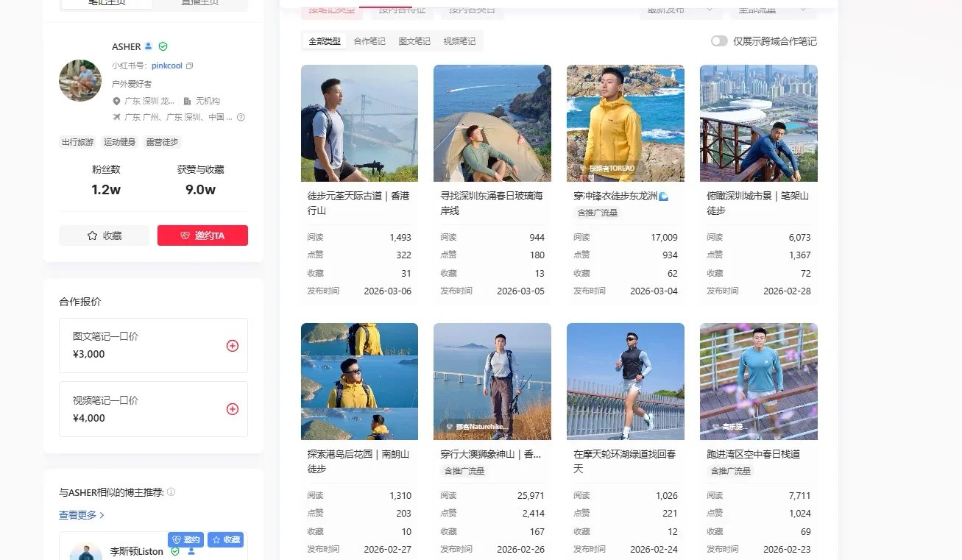
Task: Click the blue person icon beside 李斯顿Liston
Action: coord(191,551)
